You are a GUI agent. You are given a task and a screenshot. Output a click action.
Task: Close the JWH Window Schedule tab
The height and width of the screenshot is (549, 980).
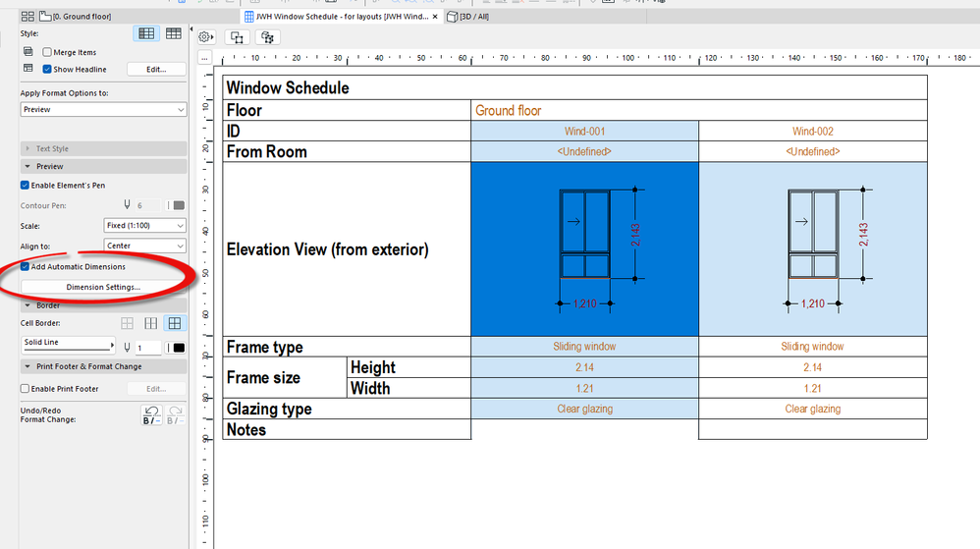point(435,17)
